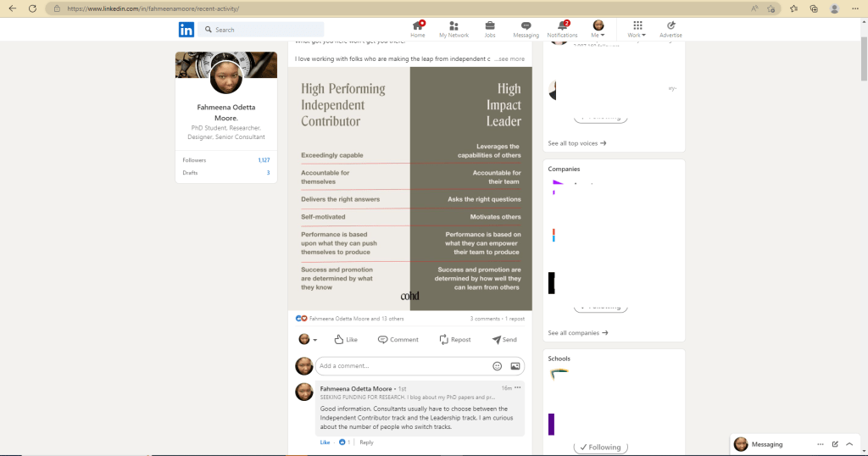Open the react-as identity dropdown
Image resolution: width=868 pixels, height=456 pixels.
pos(308,339)
